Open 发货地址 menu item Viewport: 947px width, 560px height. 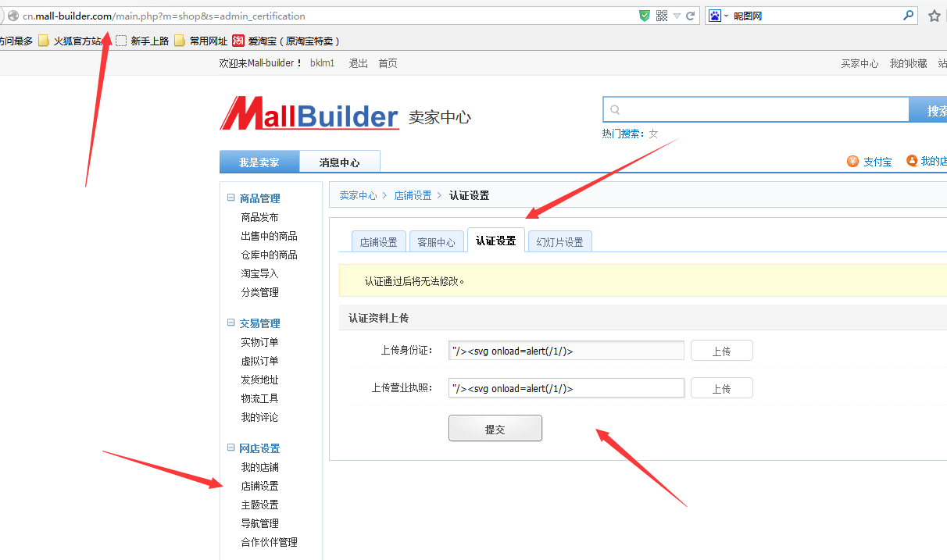pyautogui.click(x=259, y=380)
